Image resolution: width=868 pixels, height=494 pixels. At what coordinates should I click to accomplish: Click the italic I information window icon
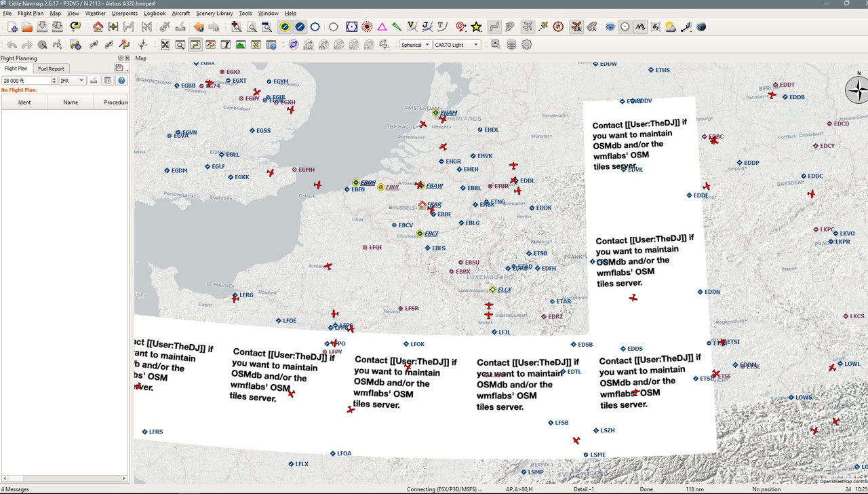[226, 45]
